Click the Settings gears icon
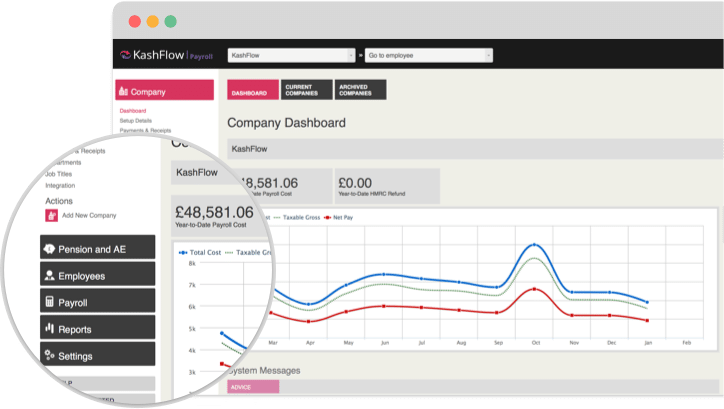724x409 pixels. point(49,356)
